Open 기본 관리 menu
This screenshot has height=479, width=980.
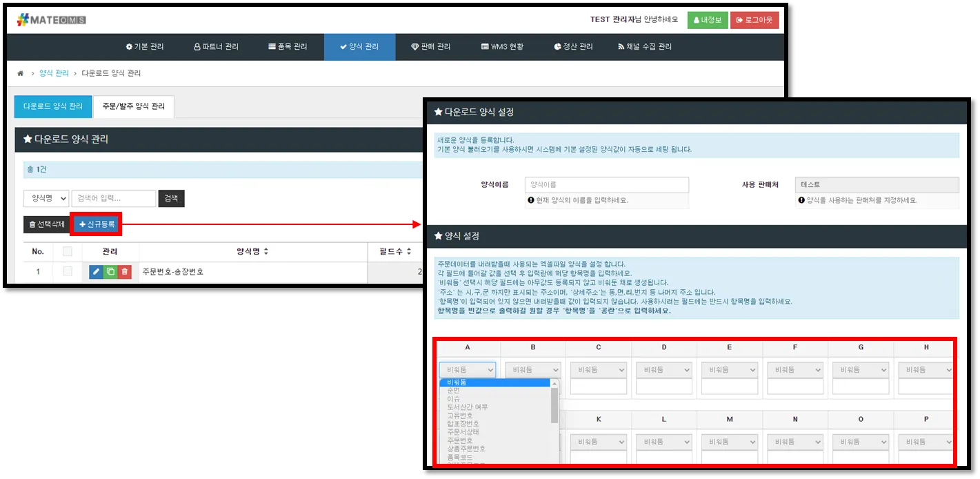point(145,47)
